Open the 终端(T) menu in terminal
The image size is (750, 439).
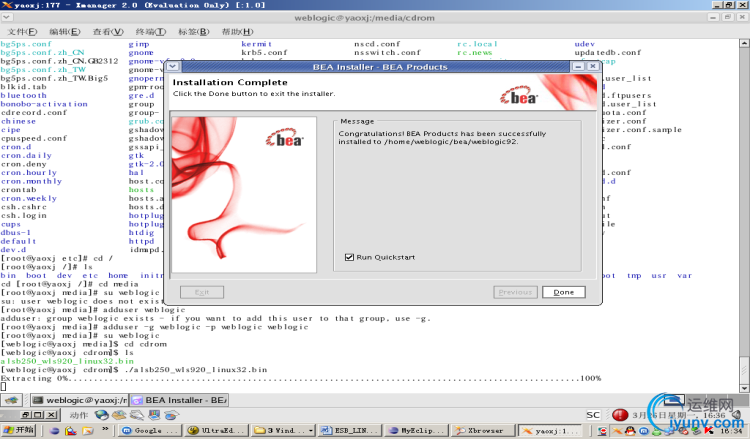(151, 32)
